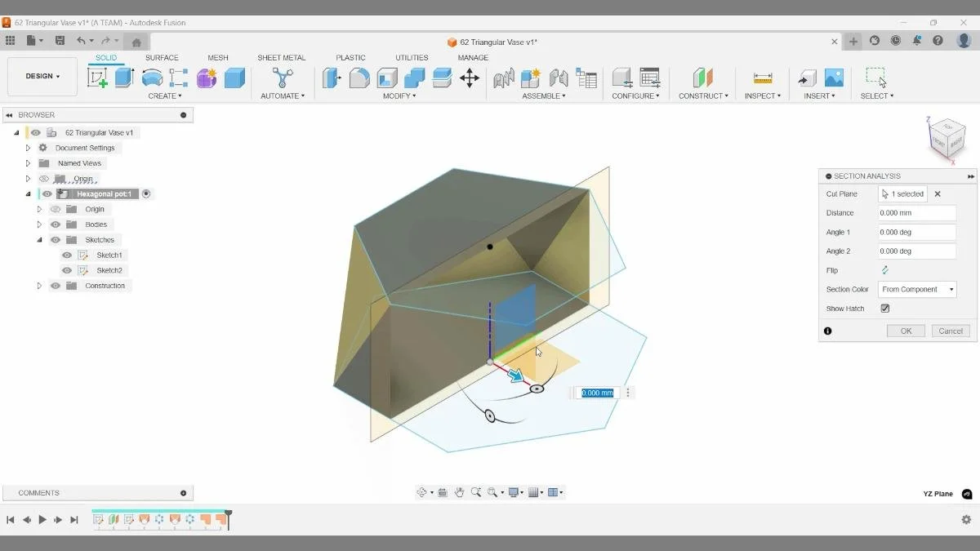Image resolution: width=980 pixels, height=551 pixels.
Task: Switch to the SURFACE tab
Action: [x=162, y=57]
